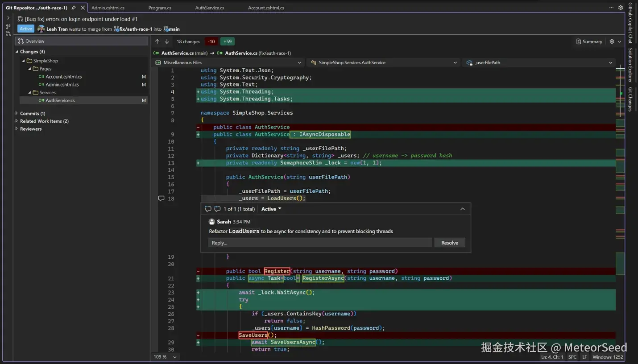Go to previous change with up arrow

point(157,41)
